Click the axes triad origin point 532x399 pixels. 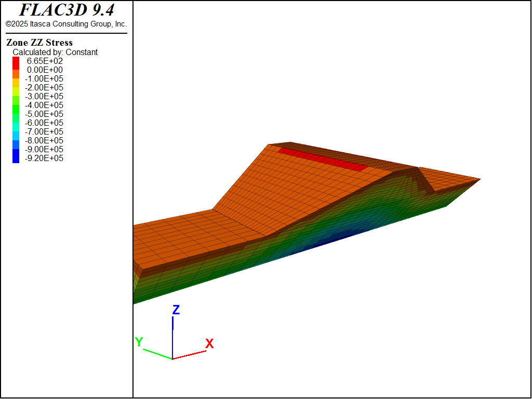click(x=172, y=358)
